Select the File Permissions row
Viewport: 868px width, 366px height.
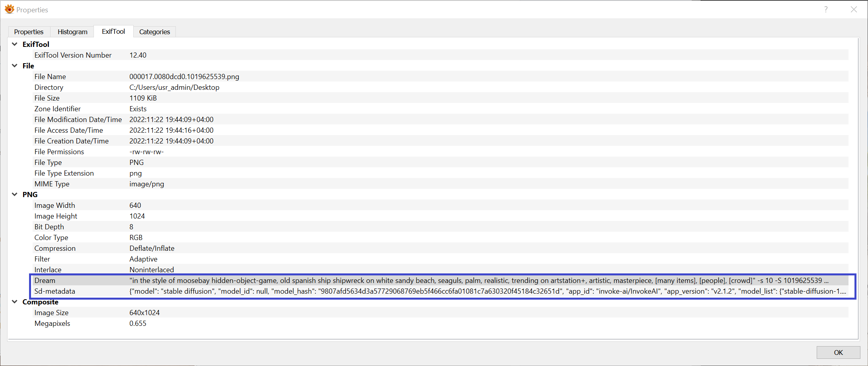[x=440, y=151]
